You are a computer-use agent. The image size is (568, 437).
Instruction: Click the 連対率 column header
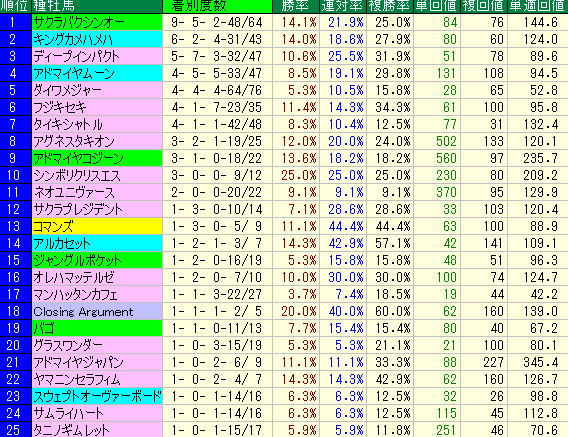[343, 6]
